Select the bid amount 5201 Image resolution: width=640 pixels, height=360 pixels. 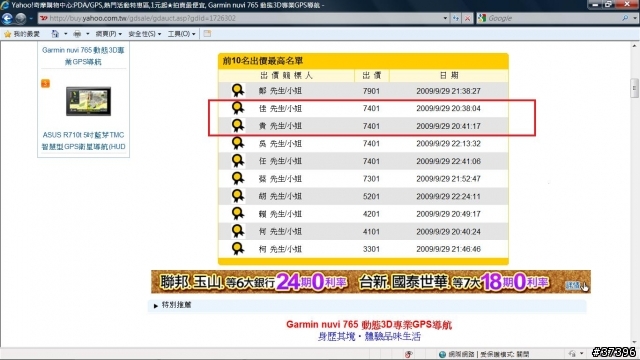click(x=371, y=196)
